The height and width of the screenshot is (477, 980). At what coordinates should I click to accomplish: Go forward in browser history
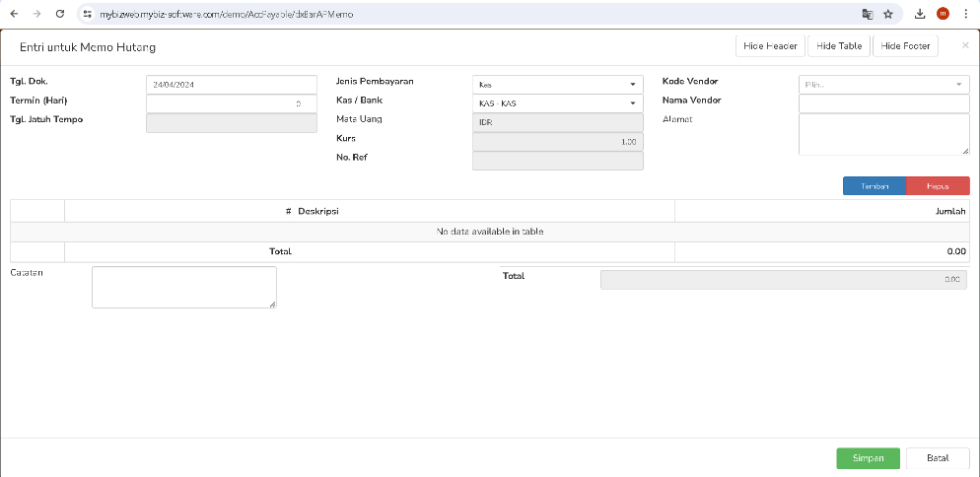(x=36, y=14)
